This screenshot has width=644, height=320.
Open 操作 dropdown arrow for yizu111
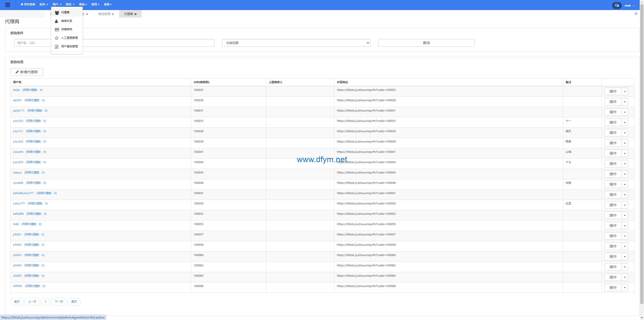coord(625,133)
